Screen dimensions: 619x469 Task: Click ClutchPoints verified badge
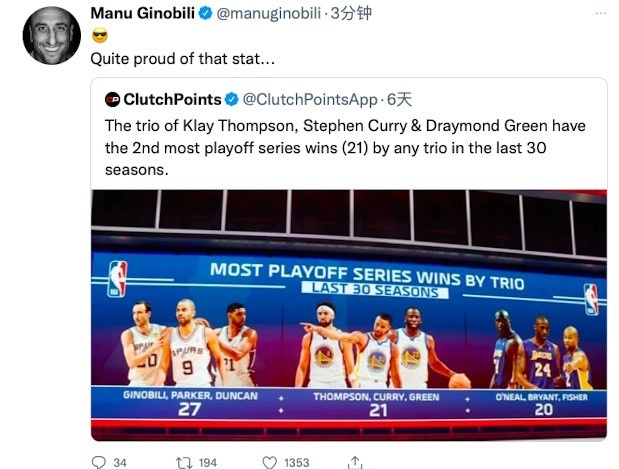pos(230,99)
